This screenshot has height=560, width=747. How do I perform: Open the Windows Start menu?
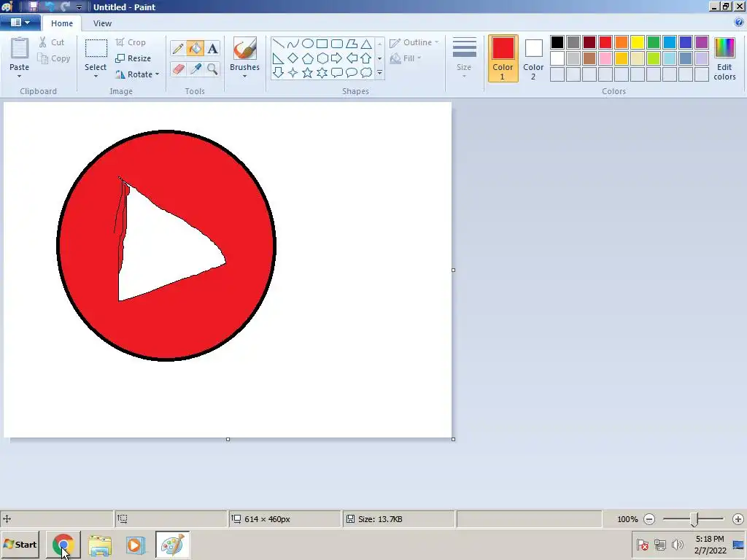[x=20, y=544]
